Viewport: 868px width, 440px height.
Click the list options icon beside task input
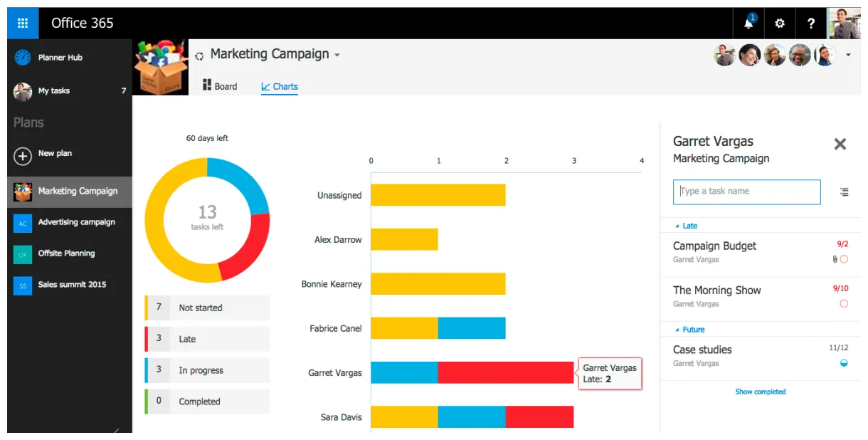pos(844,192)
